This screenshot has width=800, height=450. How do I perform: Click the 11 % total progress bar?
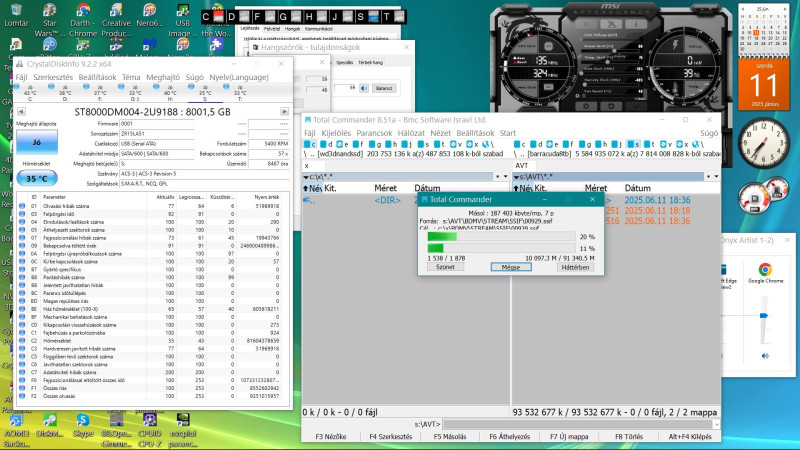[502, 248]
